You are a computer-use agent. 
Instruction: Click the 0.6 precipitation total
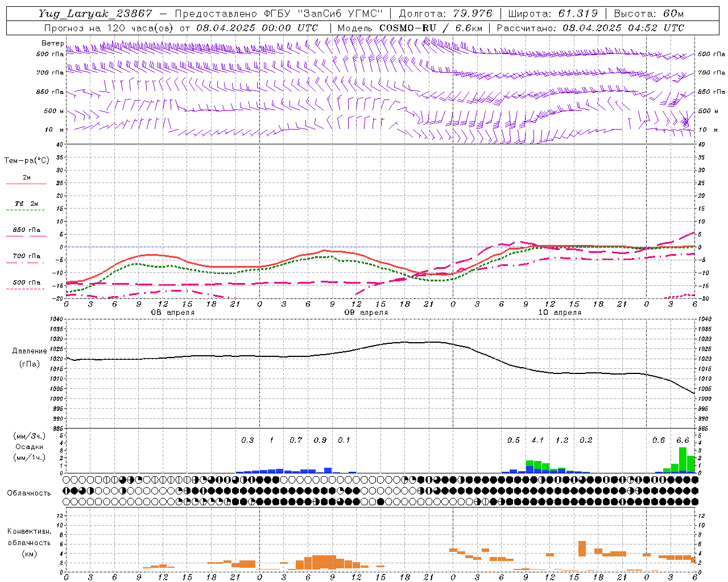tap(659, 440)
